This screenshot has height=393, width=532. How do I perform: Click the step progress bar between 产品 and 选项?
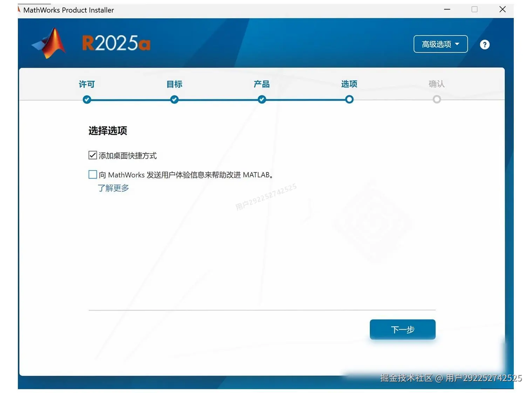pos(305,99)
